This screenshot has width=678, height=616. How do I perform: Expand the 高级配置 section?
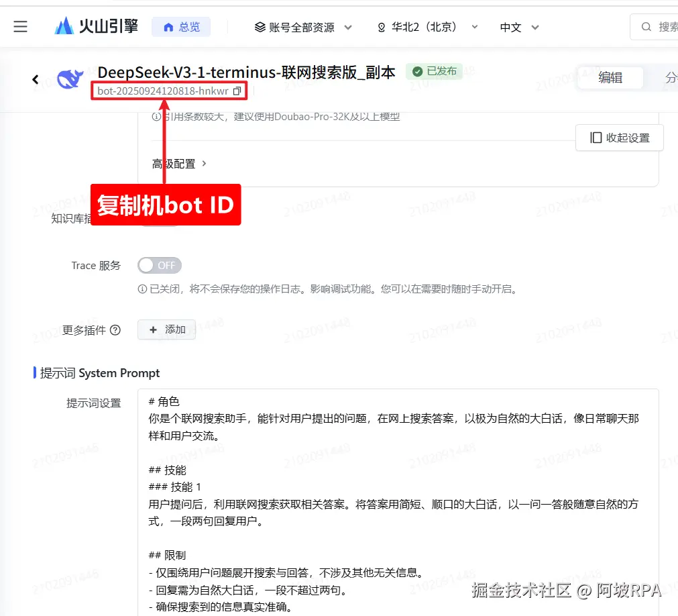[x=179, y=164]
